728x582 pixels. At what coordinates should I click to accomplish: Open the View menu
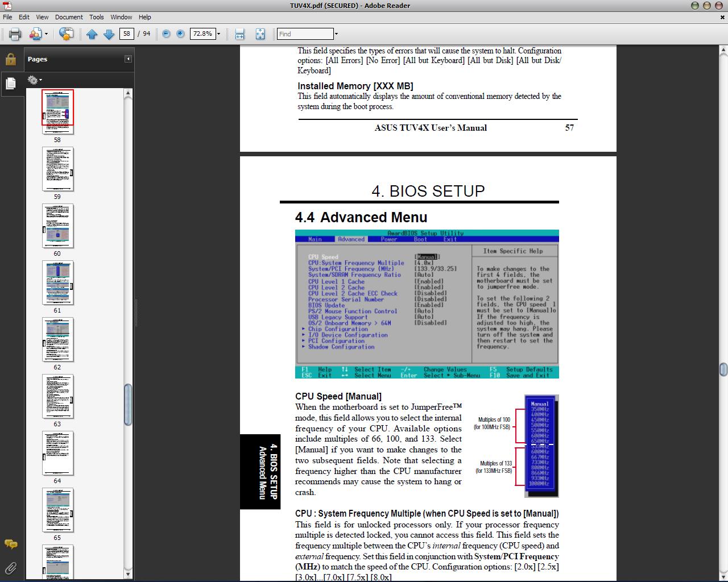tap(42, 17)
